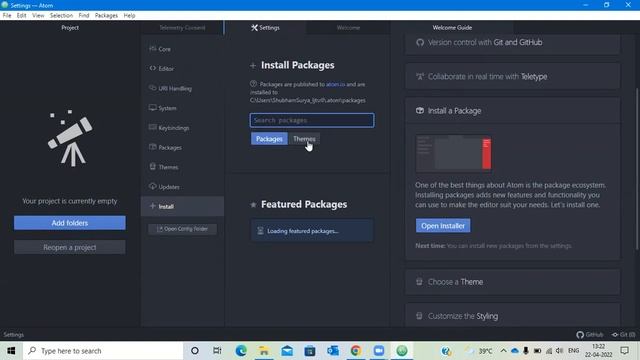The width and height of the screenshot is (640, 360).
Task: Click the Open Installer button
Action: click(x=443, y=226)
